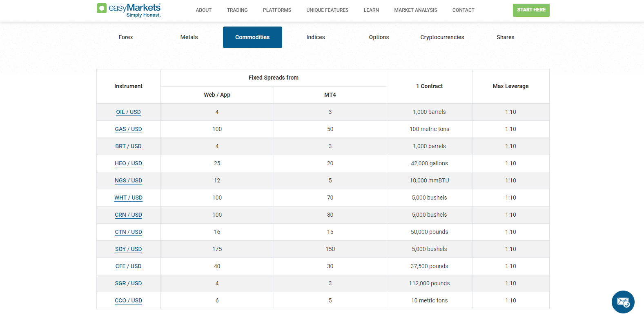Open the GAS / USD instrument link
This screenshot has height=322, width=644.
click(128, 129)
